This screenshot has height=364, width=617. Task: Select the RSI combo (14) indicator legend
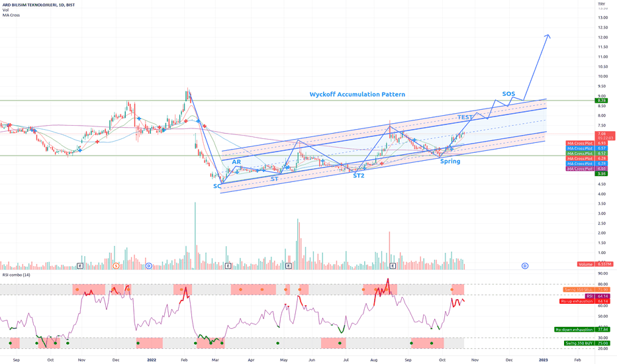click(x=16, y=275)
